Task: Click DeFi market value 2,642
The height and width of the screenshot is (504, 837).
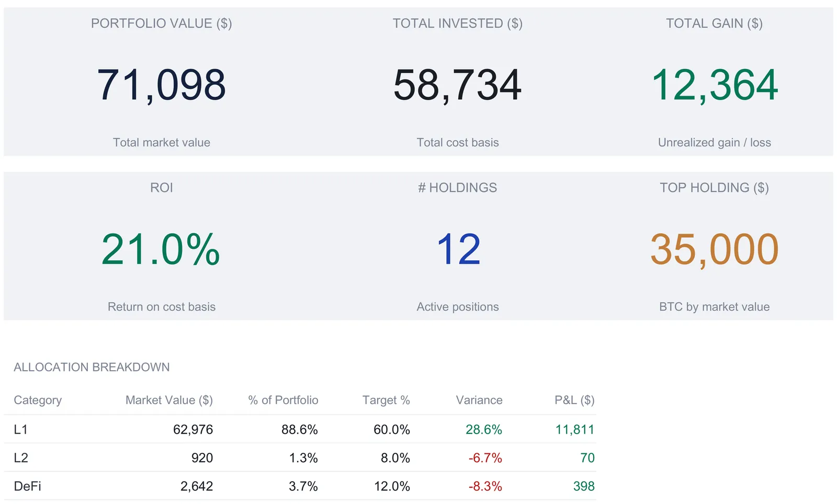Action: pyautogui.click(x=197, y=486)
